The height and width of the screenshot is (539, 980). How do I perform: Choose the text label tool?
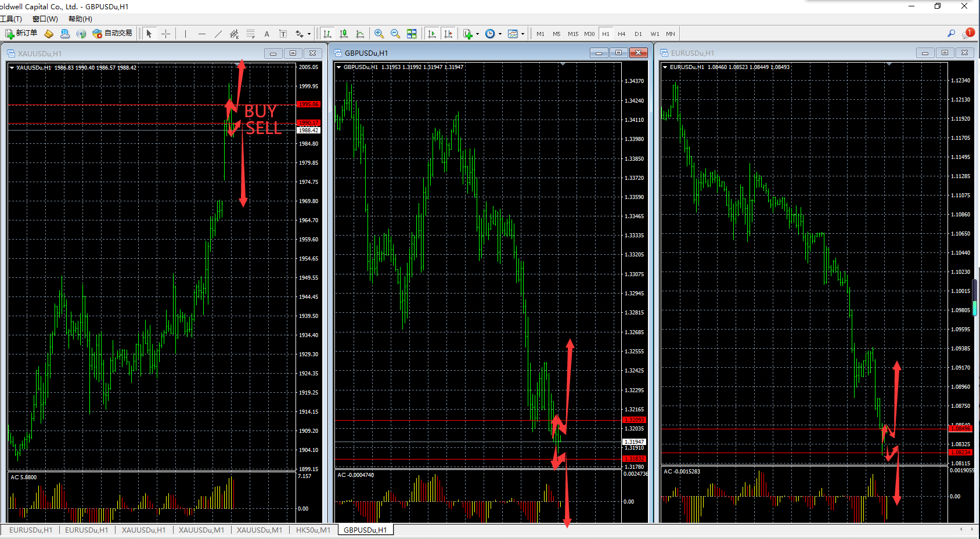click(x=267, y=34)
